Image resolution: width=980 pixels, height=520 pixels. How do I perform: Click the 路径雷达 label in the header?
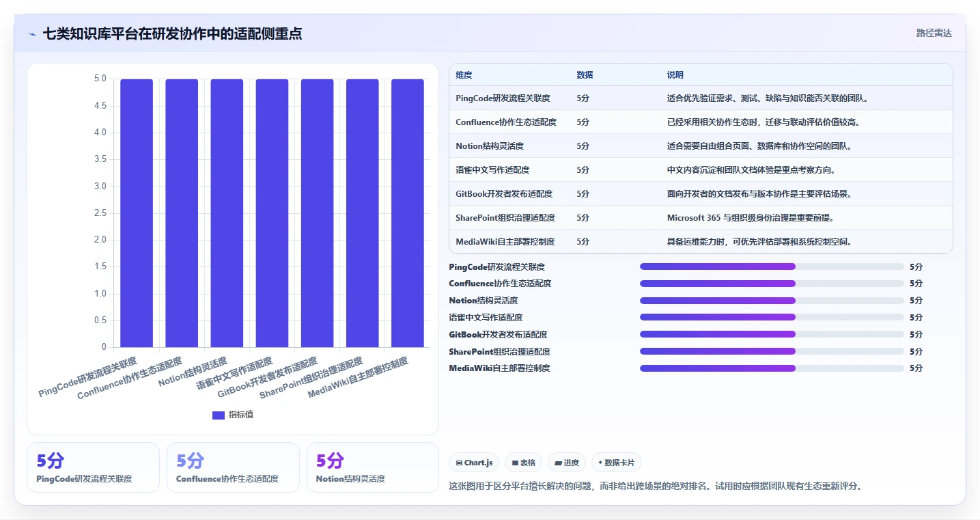tap(934, 33)
